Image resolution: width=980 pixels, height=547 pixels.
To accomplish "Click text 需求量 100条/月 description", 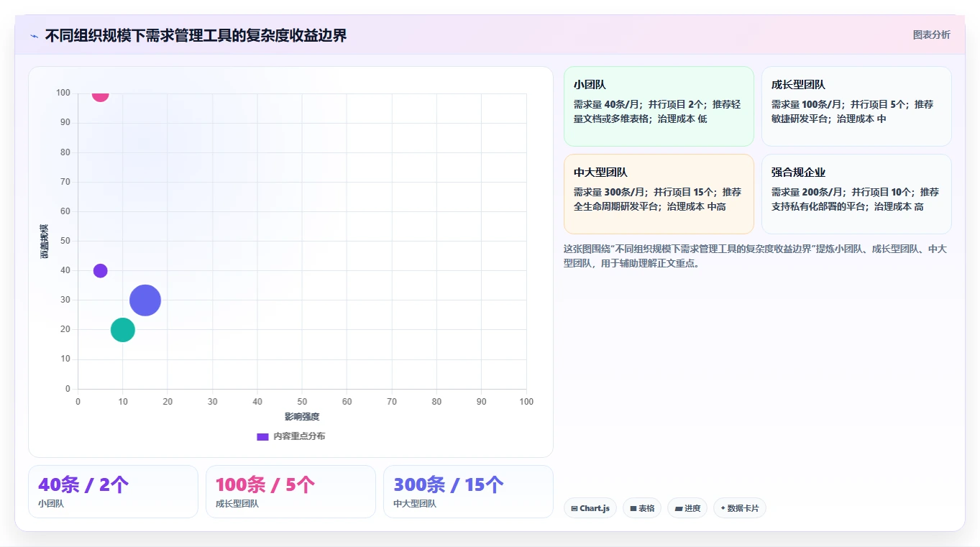I will 807,105.
